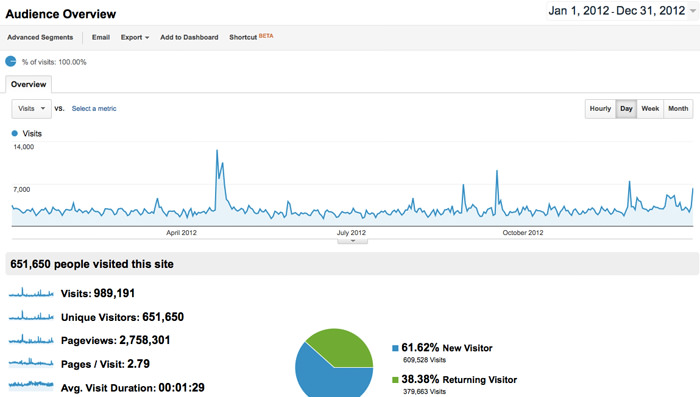The height and width of the screenshot is (397, 700).
Task: Open the date range dropdown Jan 1 - Dec 31, 2012
Action: [621, 11]
